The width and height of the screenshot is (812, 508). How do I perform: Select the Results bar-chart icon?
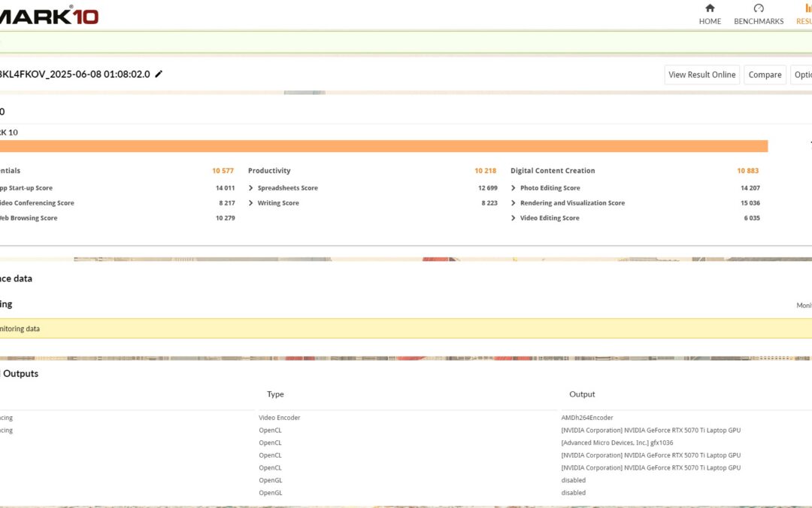(x=807, y=8)
